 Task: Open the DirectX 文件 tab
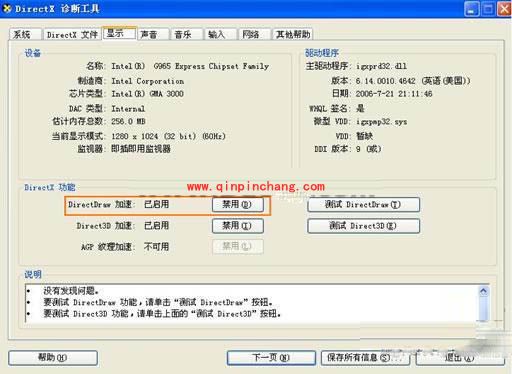[x=72, y=34]
